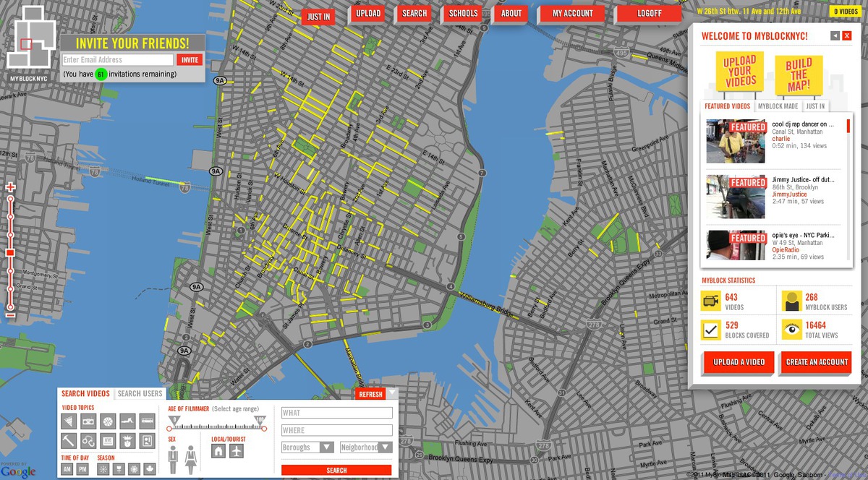
Task: Open the Just In tab in welcome panel
Action: coord(815,106)
